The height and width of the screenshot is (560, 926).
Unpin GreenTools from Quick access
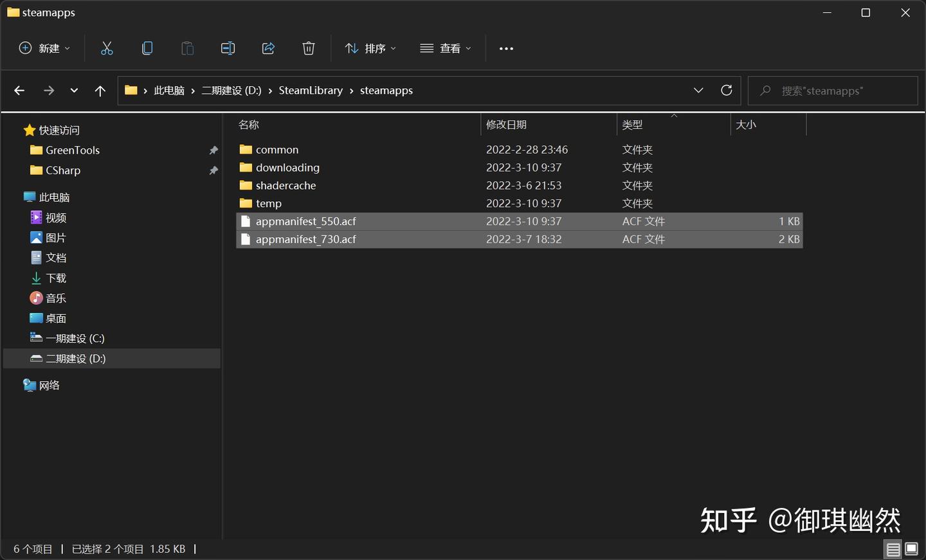point(213,150)
